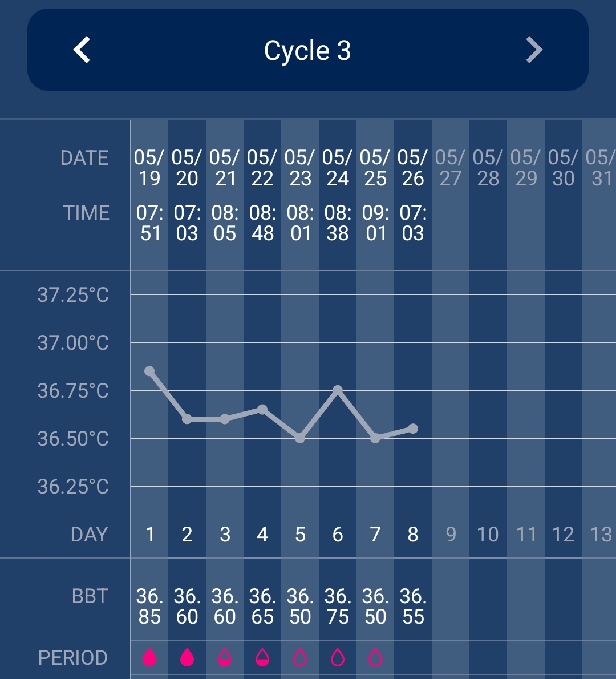Tap the day 5 period drop outline
The height and width of the screenshot is (679, 616).
(300, 658)
